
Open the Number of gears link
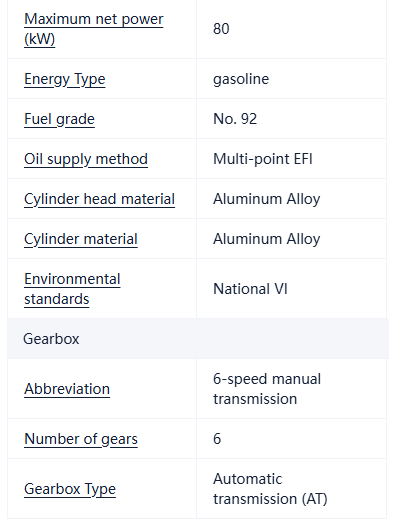click(81, 439)
